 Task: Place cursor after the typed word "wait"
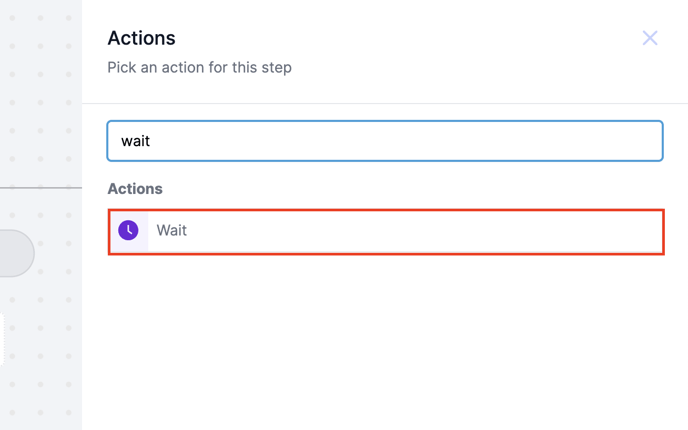coord(151,141)
